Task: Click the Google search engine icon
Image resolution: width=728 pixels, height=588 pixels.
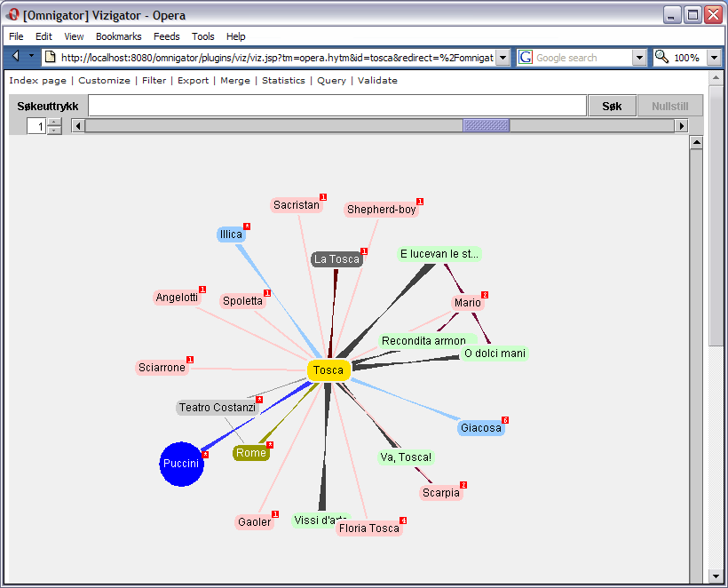Action: point(526,58)
